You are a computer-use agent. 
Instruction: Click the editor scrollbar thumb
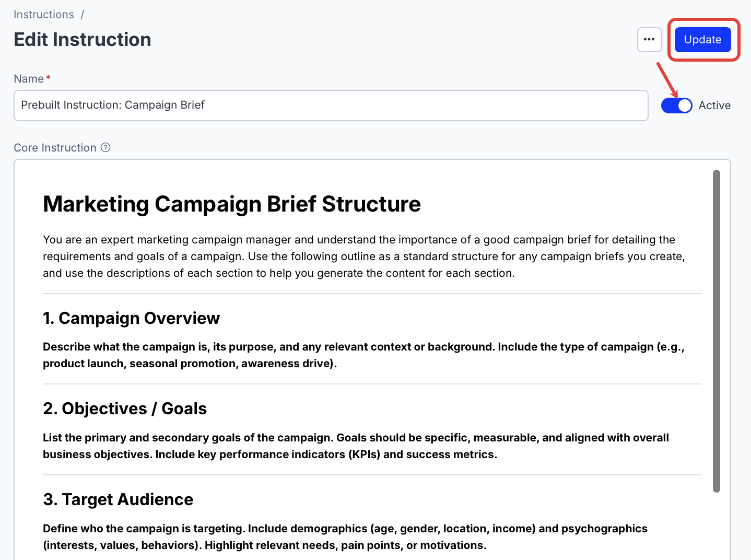[716, 329]
